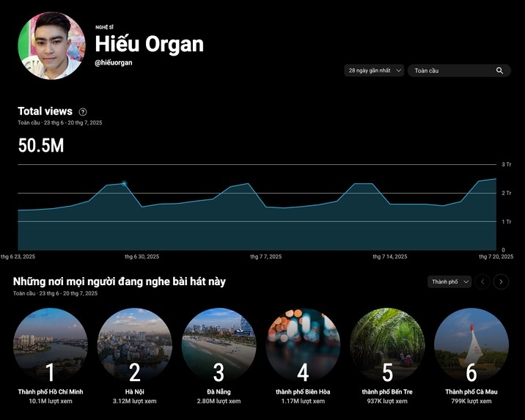Open the Hà Nội city thumbnail
Screen dimensions: 525x420
click(x=135, y=345)
